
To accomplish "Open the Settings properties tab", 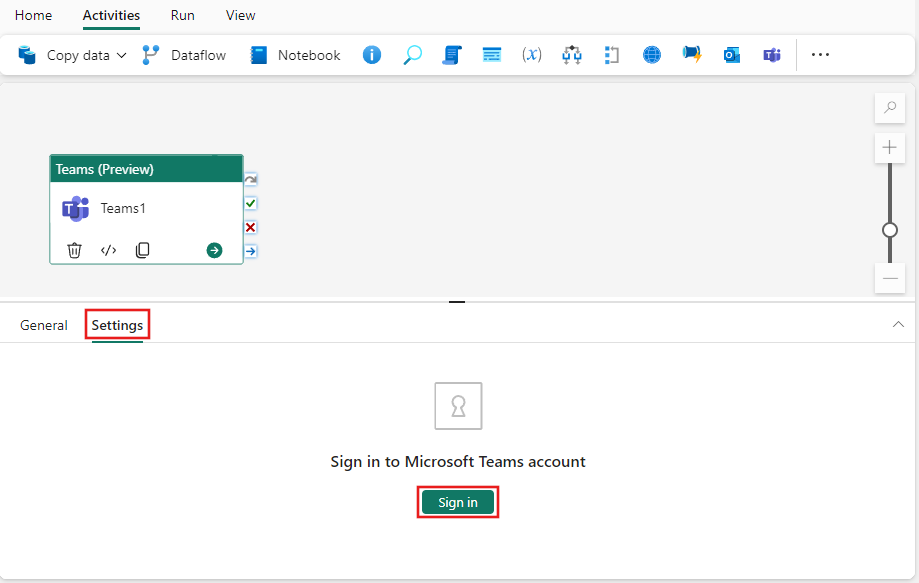I will pos(117,325).
